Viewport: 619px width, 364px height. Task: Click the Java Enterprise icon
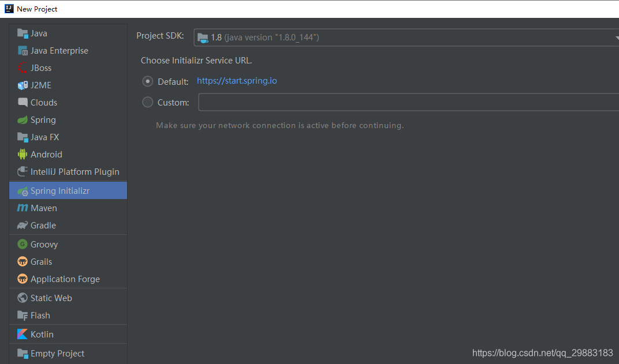click(x=23, y=51)
